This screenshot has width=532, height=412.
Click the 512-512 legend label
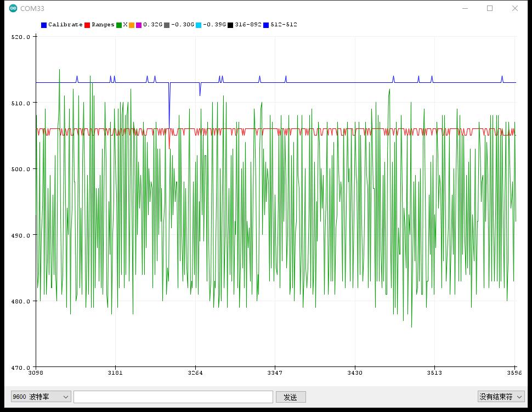point(284,25)
